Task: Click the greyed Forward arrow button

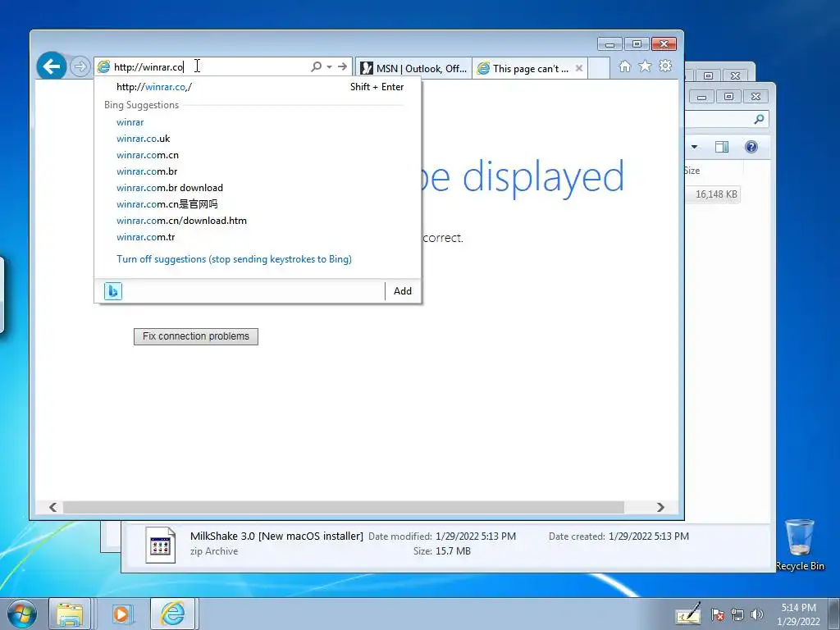Action: click(80, 67)
